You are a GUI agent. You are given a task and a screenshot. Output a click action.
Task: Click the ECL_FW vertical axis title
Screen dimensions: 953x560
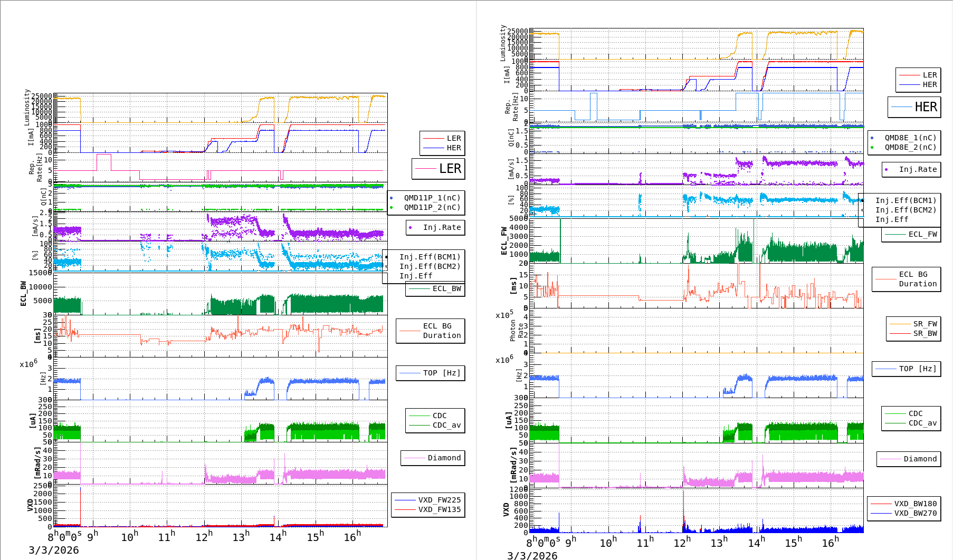click(504, 240)
